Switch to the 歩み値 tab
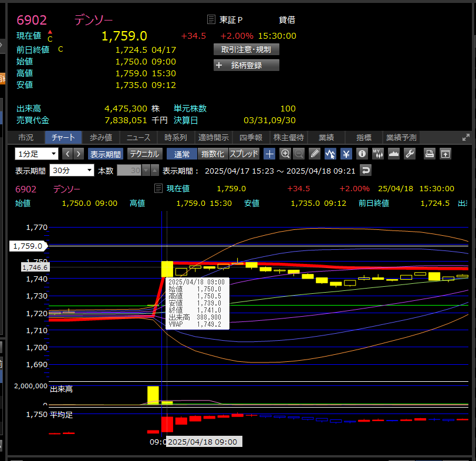 coord(101,137)
